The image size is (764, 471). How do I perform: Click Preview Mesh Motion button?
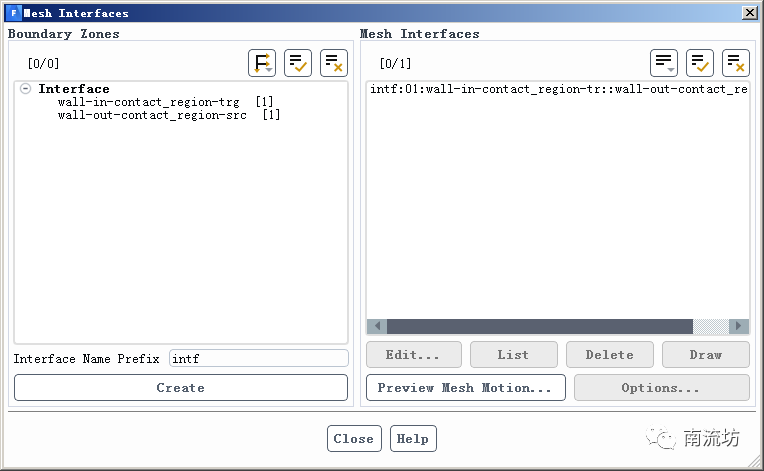465,388
